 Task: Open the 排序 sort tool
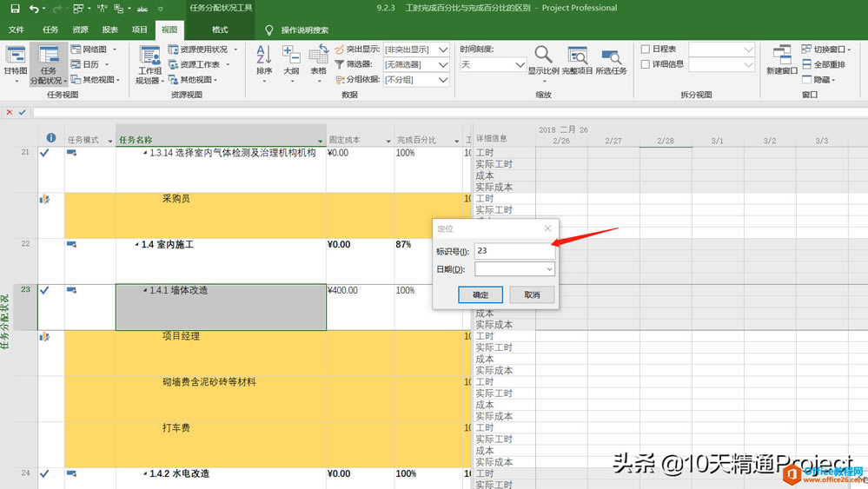pyautogui.click(x=264, y=61)
